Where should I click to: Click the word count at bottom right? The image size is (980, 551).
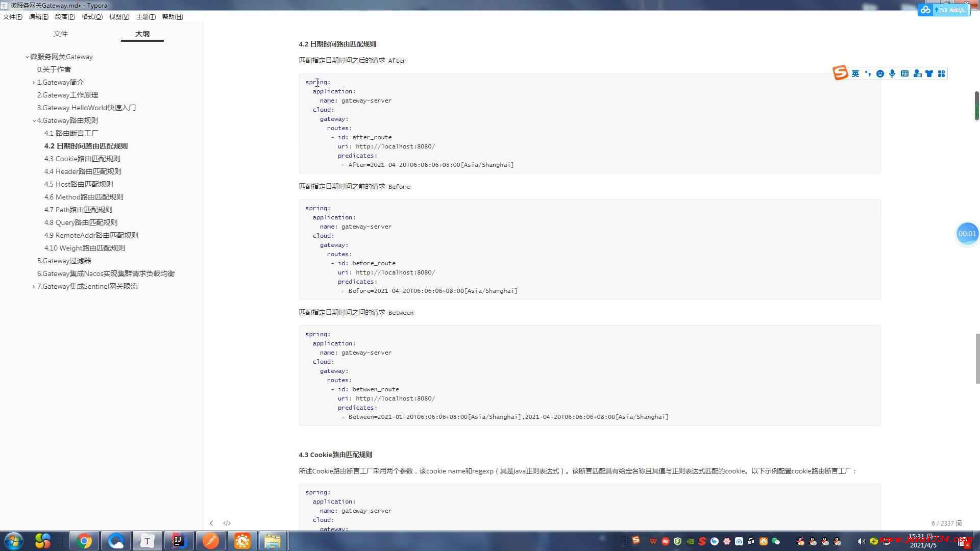[946, 523]
